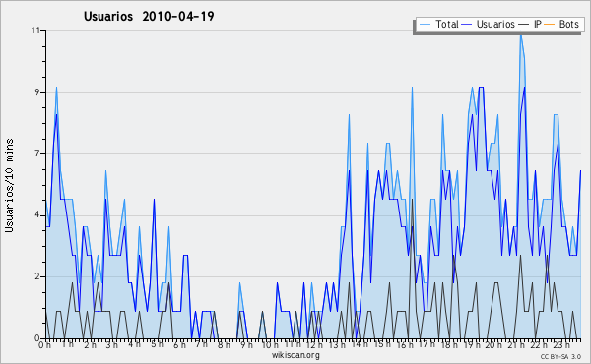The image size is (591, 364).
Task: Click the x-axis label "21 h"
Action: pos(516,344)
